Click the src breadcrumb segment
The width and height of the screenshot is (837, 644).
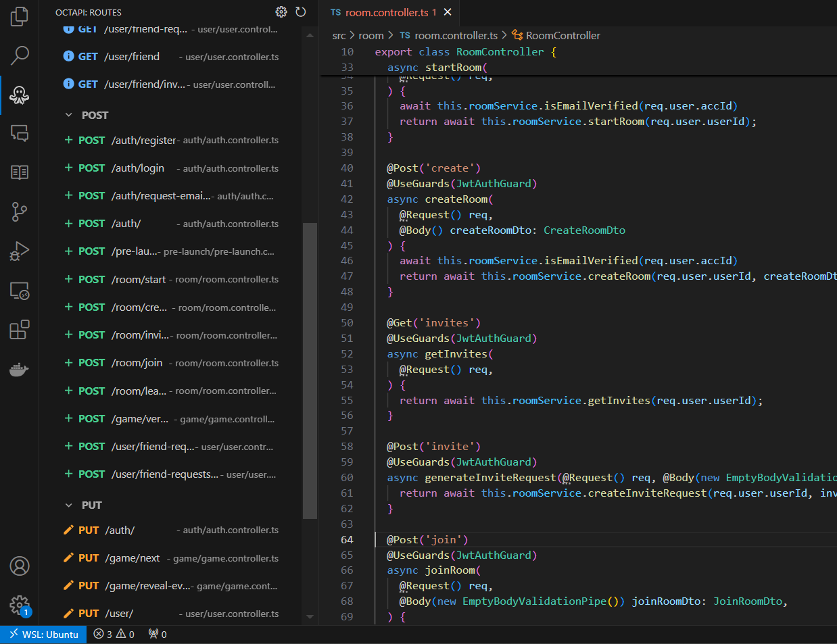339,35
